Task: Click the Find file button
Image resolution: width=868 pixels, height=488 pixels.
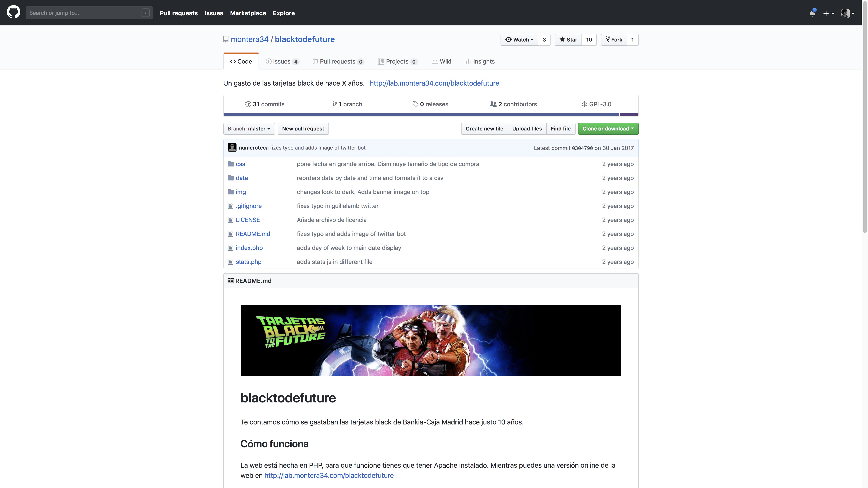Action: click(x=561, y=129)
